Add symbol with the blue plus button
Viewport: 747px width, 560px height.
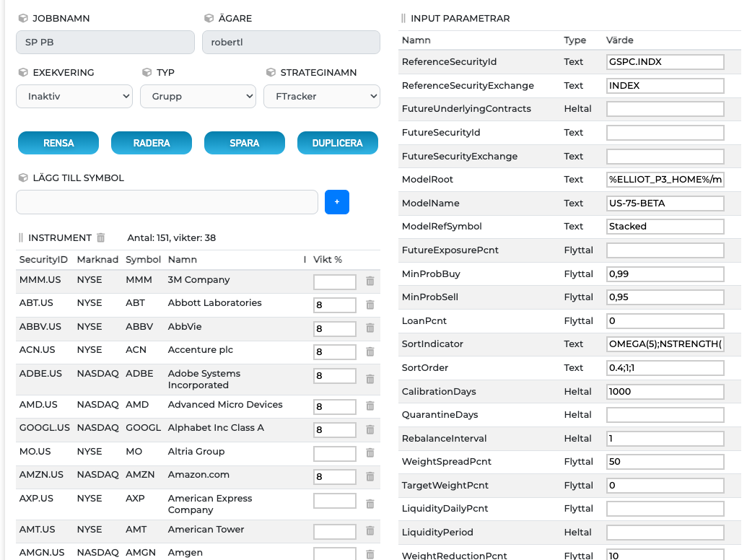pyautogui.click(x=337, y=202)
